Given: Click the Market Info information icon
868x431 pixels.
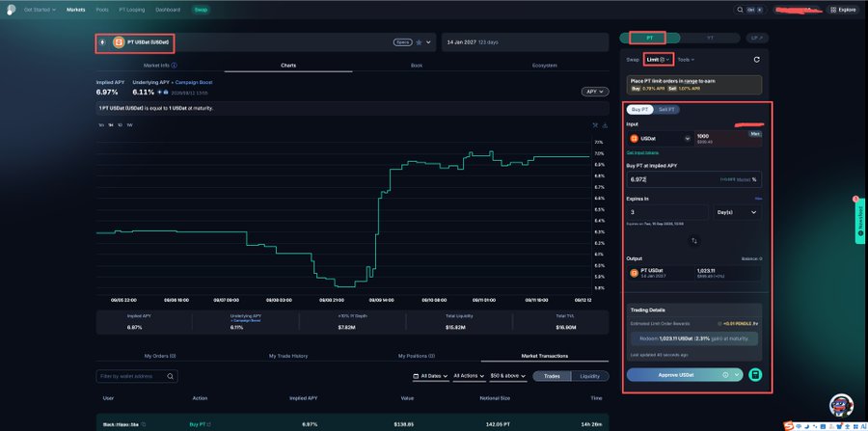Looking at the screenshot, I should (175, 66).
